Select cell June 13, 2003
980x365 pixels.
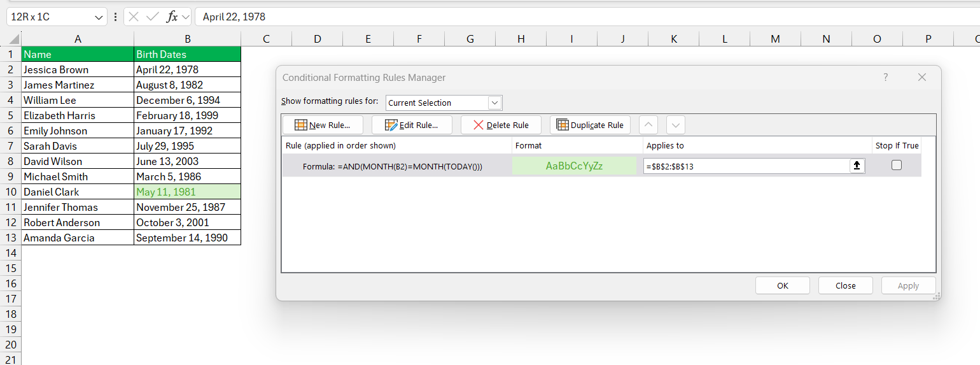[x=188, y=161]
